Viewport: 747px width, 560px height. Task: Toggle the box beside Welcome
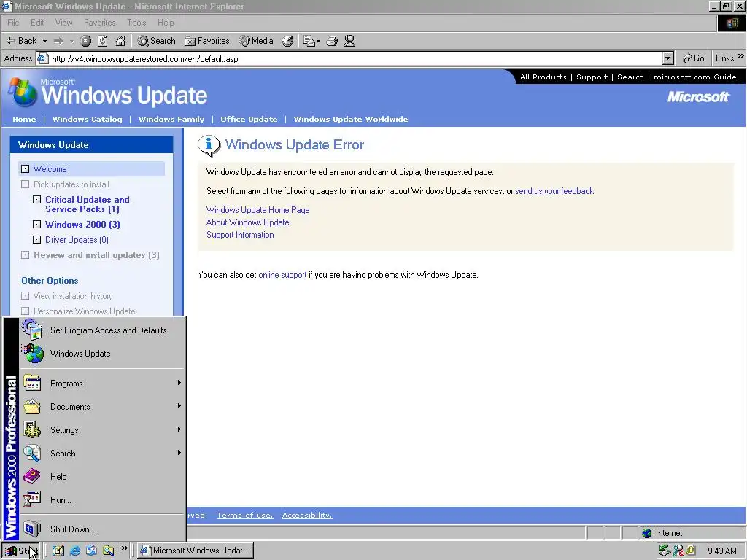pos(26,169)
